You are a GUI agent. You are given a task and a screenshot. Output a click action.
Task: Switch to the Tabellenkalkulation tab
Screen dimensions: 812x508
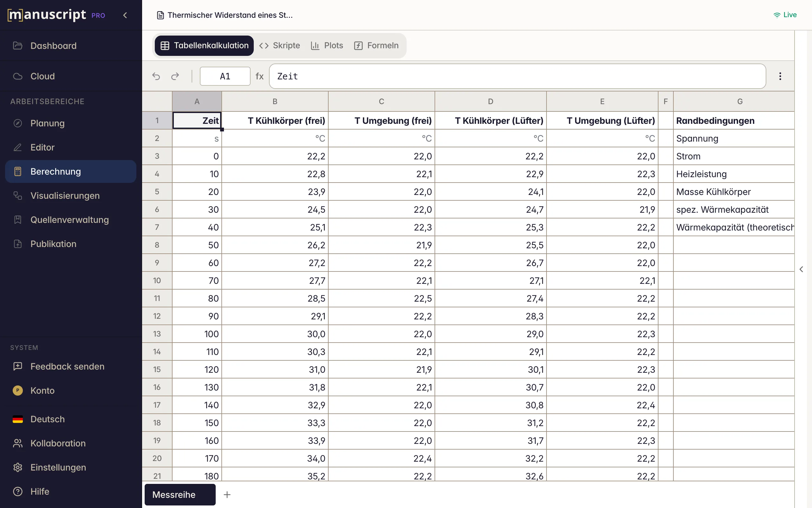(204, 46)
